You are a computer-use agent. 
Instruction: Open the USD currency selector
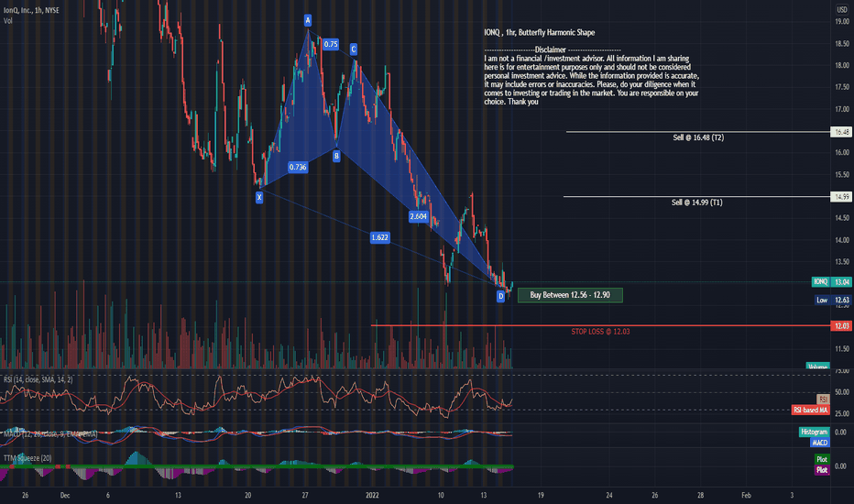(842, 10)
